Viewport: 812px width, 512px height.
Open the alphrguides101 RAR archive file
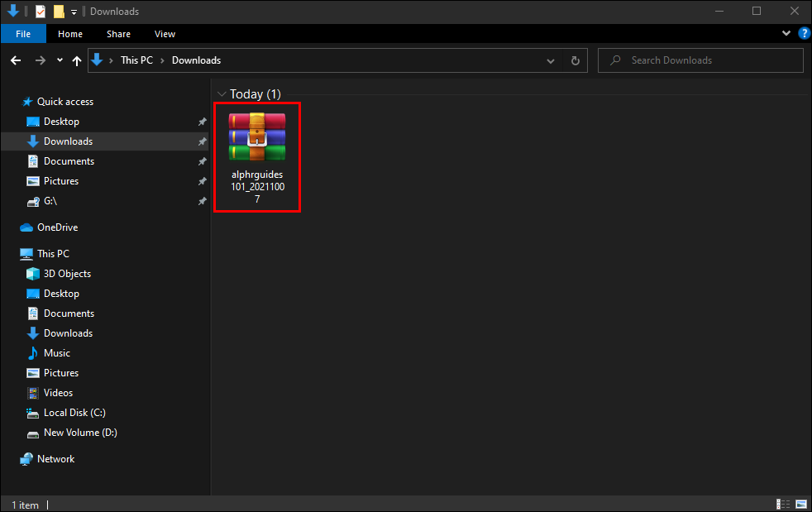pyautogui.click(x=256, y=156)
